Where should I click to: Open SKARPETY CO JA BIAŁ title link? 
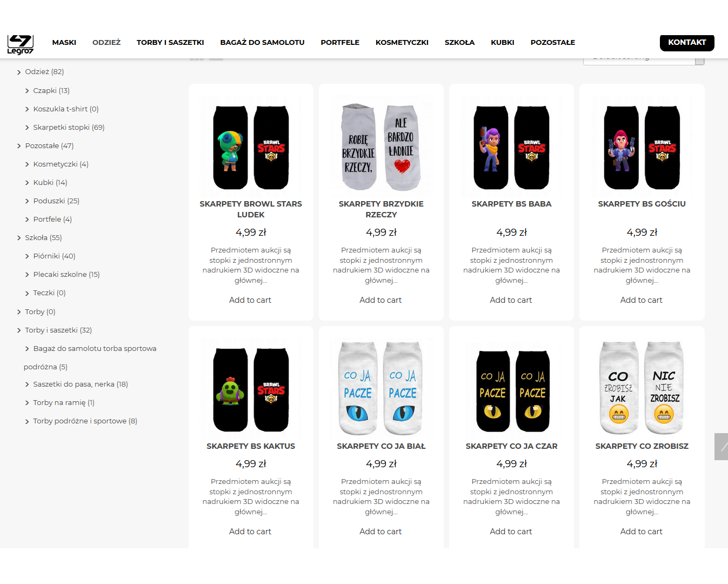click(x=381, y=446)
